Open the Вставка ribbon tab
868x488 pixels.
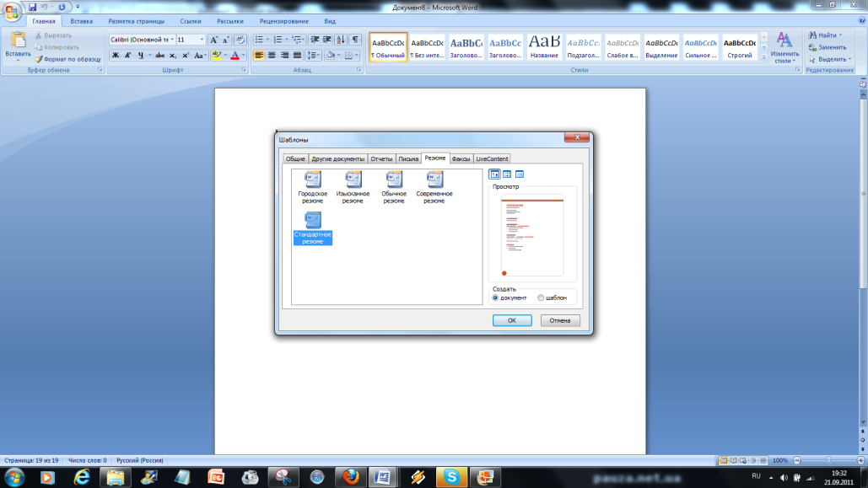tap(81, 21)
